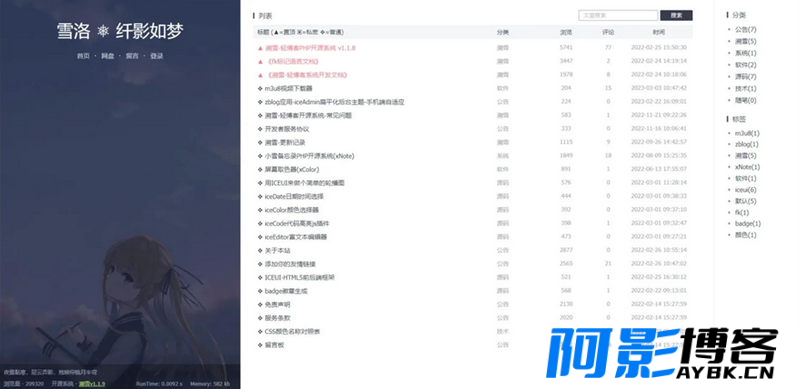Filter by the m3u8(1) tag

[x=747, y=133]
